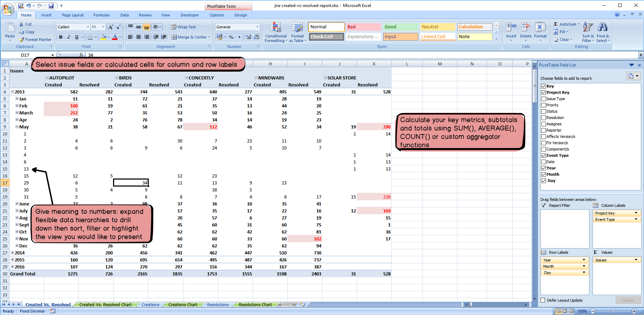Screen dimensions: 644x315
Task: Open the Project Key column label dropdown
Action: coord(636,213)
